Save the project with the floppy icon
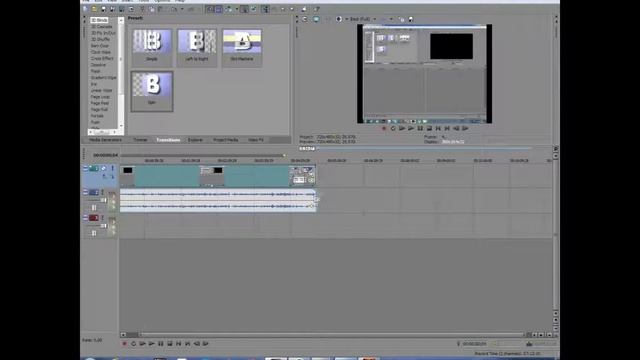The width and height of the screenshot is (640, 360). click(x=103, y=9)
